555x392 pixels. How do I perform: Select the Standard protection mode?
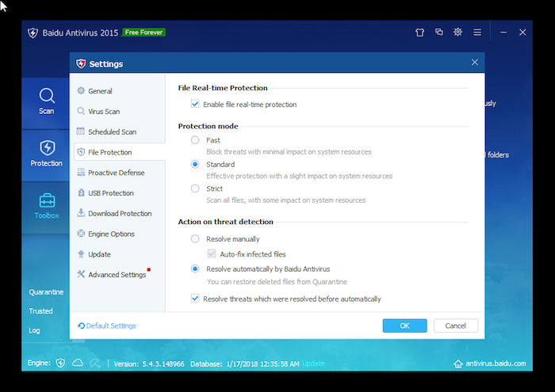(x=195, y=165)
